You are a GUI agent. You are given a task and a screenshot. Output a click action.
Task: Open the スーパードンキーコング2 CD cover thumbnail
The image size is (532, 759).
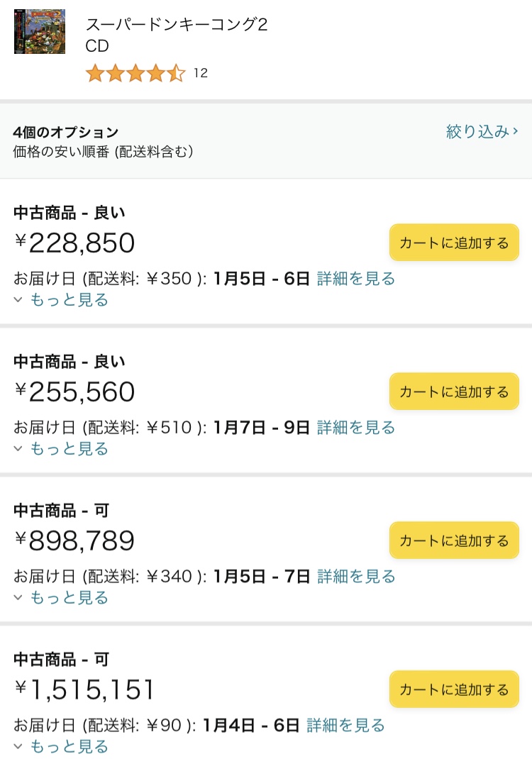pyautogui.click(x=40, y=31)
